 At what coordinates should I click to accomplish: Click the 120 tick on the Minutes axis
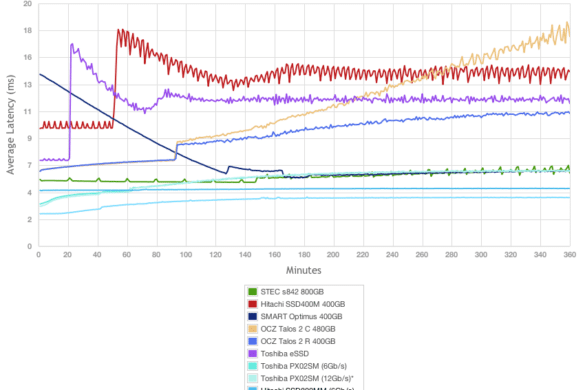tap(215, 255)
